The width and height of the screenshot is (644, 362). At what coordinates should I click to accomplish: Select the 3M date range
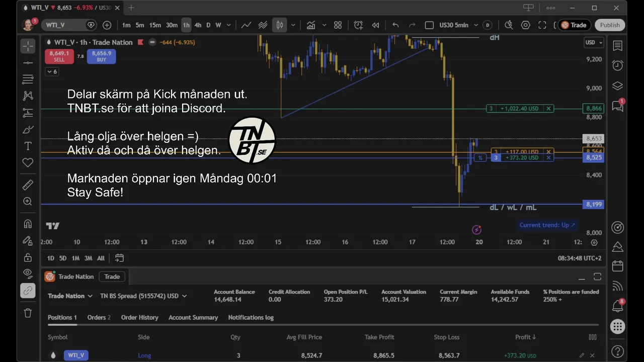pyautogui.click(x=88, y=258)
